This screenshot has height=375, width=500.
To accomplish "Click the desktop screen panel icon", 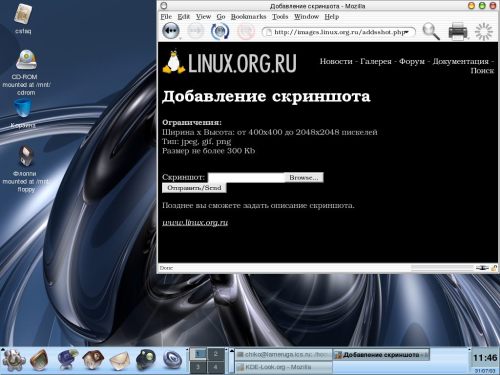I will click(x=39, y=360).
